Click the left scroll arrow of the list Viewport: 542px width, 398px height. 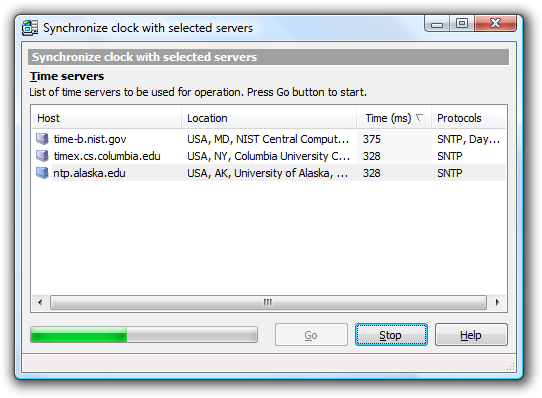tap(40, 303)
